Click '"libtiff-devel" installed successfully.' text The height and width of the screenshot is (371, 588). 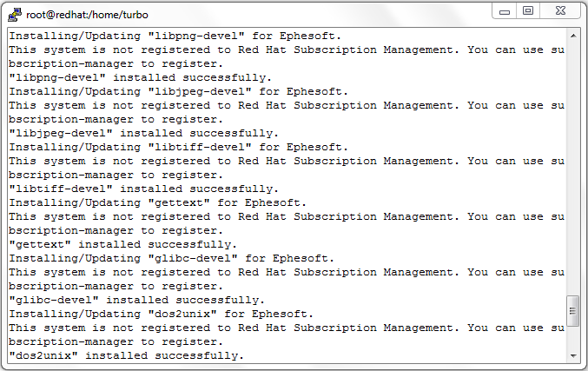[x=143, y=189]
